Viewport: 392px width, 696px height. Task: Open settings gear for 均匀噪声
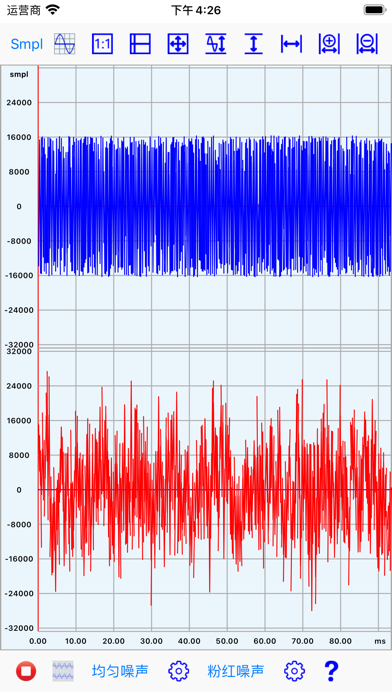tap(178, 671)
